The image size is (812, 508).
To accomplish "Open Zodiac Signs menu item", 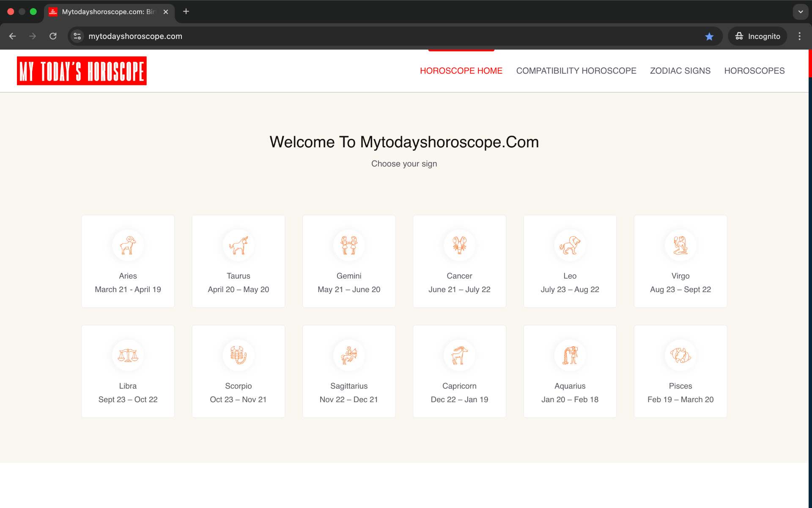I will tap(680, 71).
